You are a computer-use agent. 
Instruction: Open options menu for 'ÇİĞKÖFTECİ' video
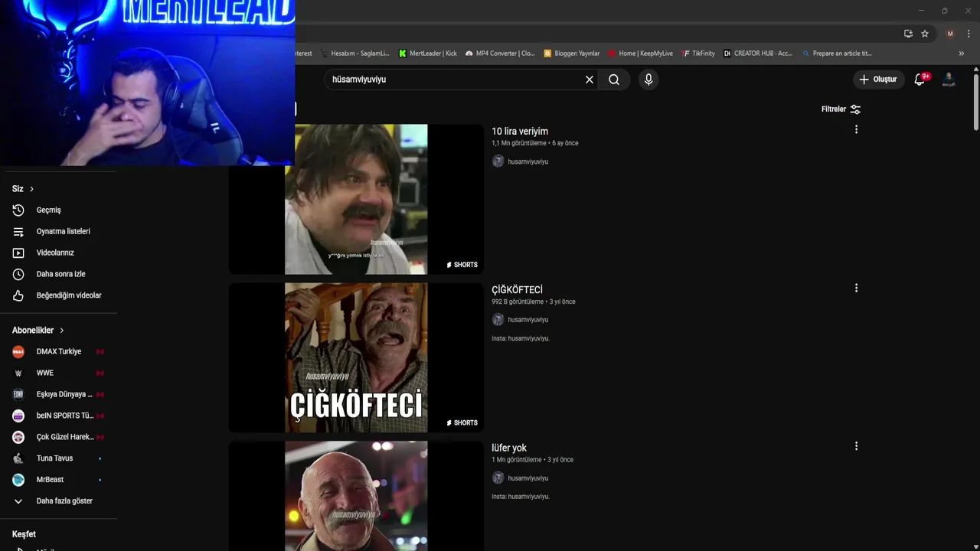click(856, 288)
